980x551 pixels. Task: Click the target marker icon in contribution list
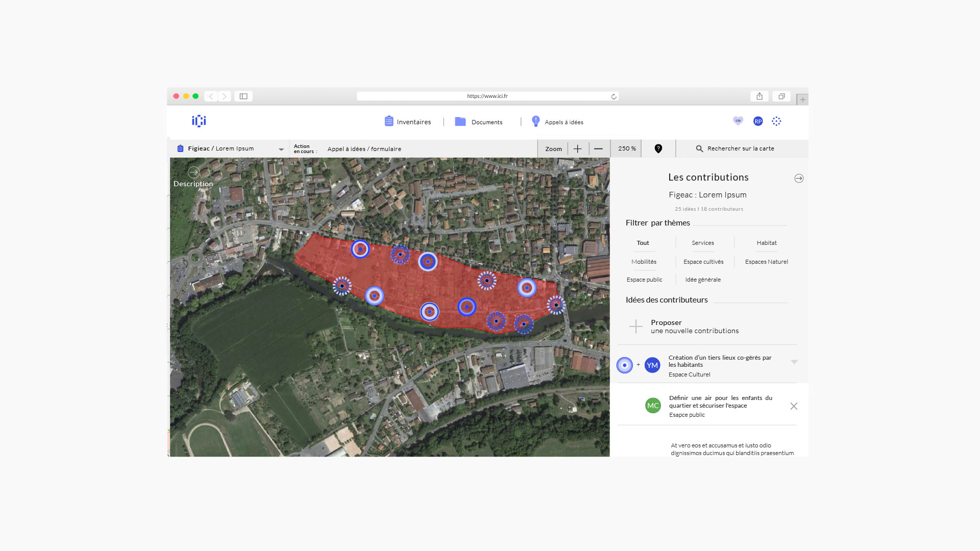(625, 365)
